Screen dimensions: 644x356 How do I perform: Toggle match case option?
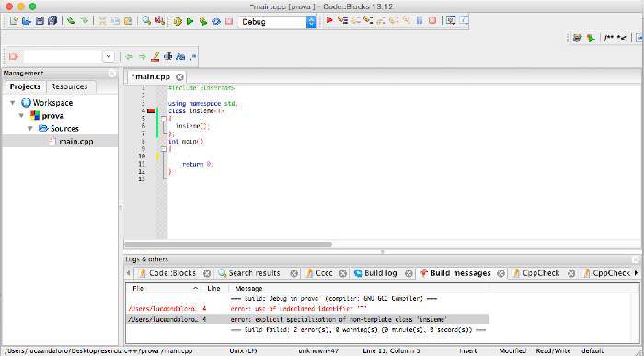point(180,57)
